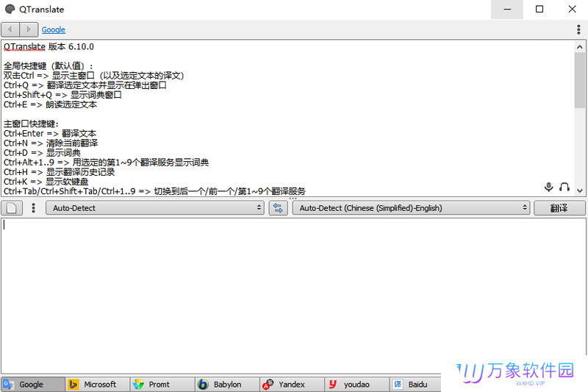The image size is (588, 392).
Task: Click the line 'Ctrl+Enter => 翻译文本'
Action: click(50, 134)
